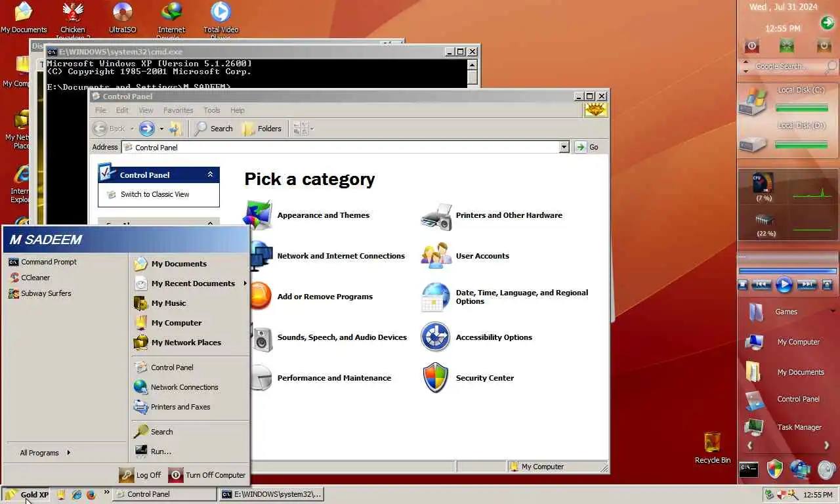Open the Tools menu in Control Panel
Viewport: 840px width, 504px height.
click(211, 110)
